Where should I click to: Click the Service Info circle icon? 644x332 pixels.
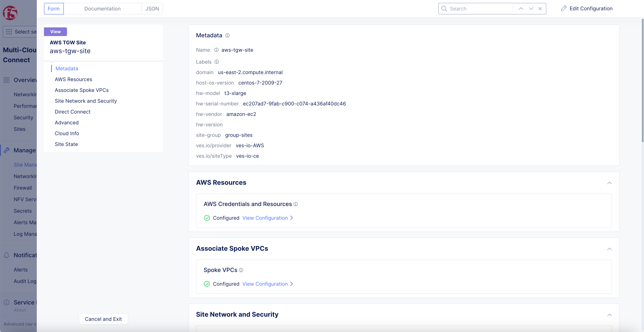coord(6,302)
